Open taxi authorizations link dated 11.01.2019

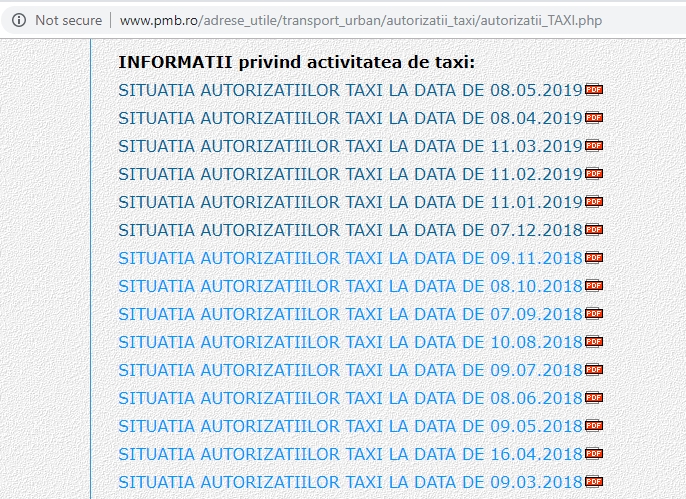tap(350, 202)
